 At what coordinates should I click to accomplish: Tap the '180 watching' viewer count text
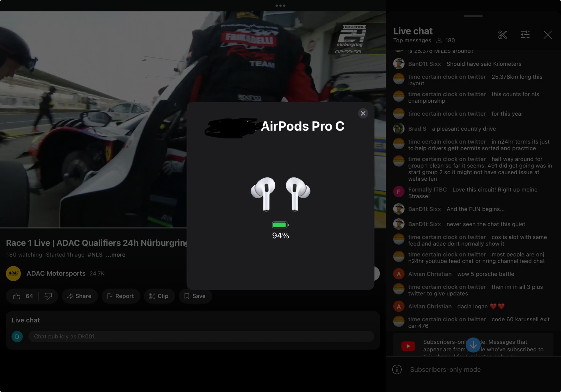click(x=24, y=255)
